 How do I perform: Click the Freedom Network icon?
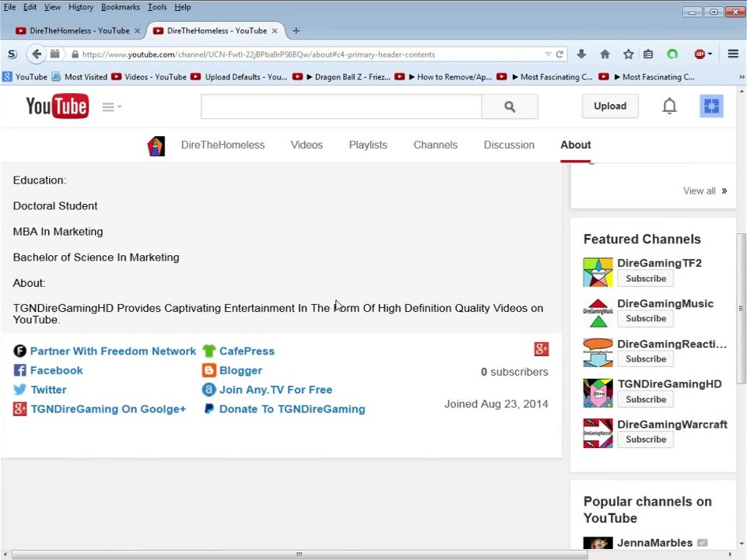[x=19, y=351]
